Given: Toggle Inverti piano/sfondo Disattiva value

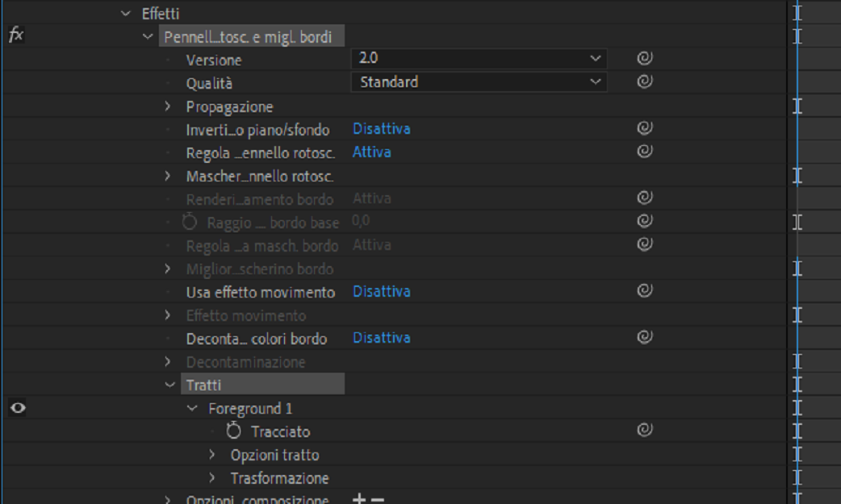Looking at the screenshot, I should click(381, 129).
